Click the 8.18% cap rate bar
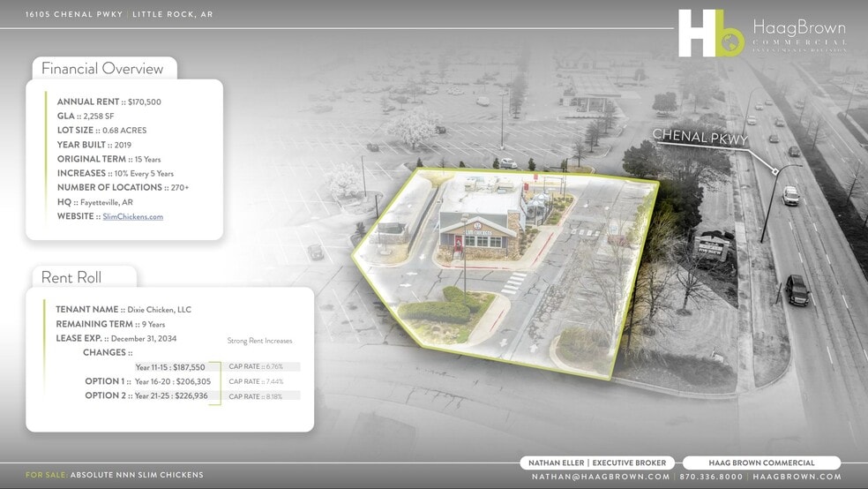868x489 pixels. tap(263, 396)
